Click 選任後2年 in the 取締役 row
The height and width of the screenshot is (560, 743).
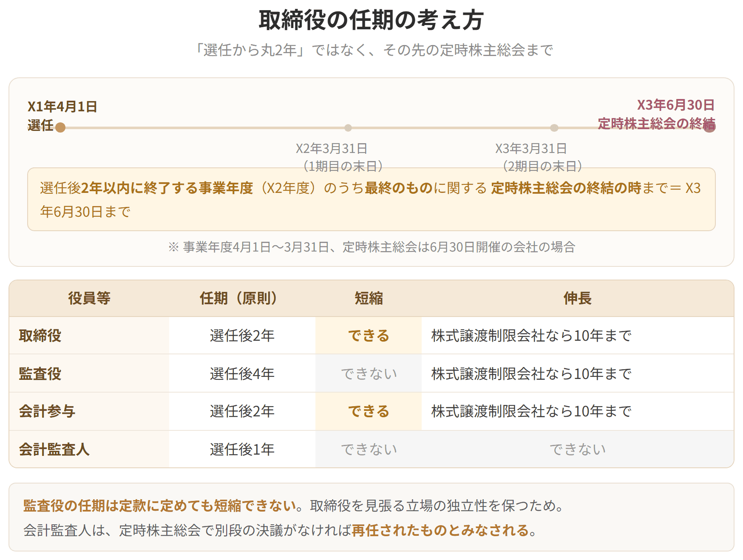tap(242, 336)
